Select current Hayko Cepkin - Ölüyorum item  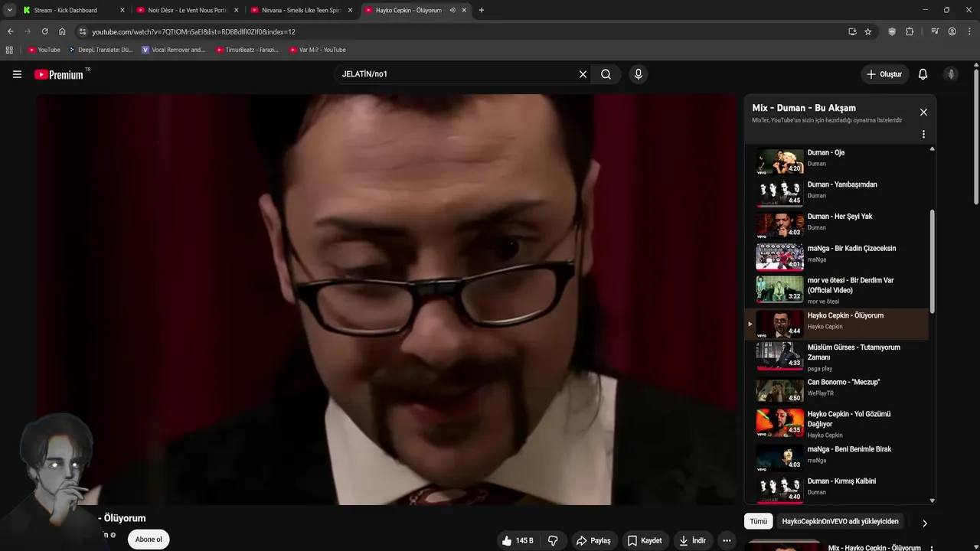837,324
